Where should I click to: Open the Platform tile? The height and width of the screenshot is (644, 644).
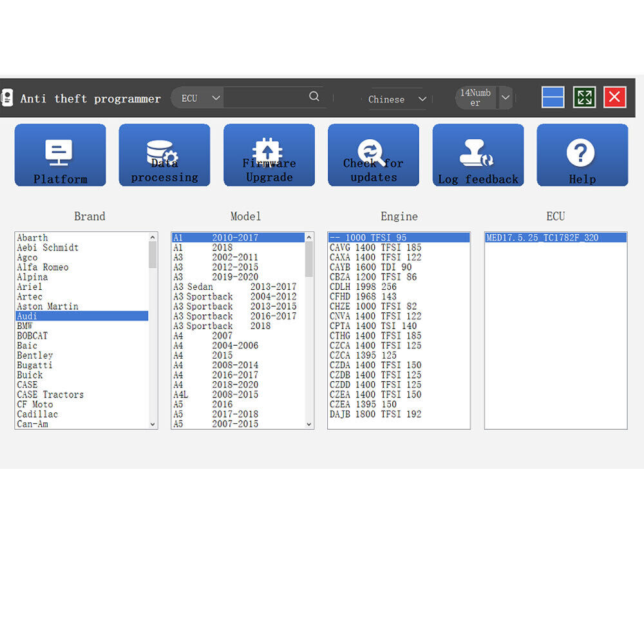pos(60,155)
